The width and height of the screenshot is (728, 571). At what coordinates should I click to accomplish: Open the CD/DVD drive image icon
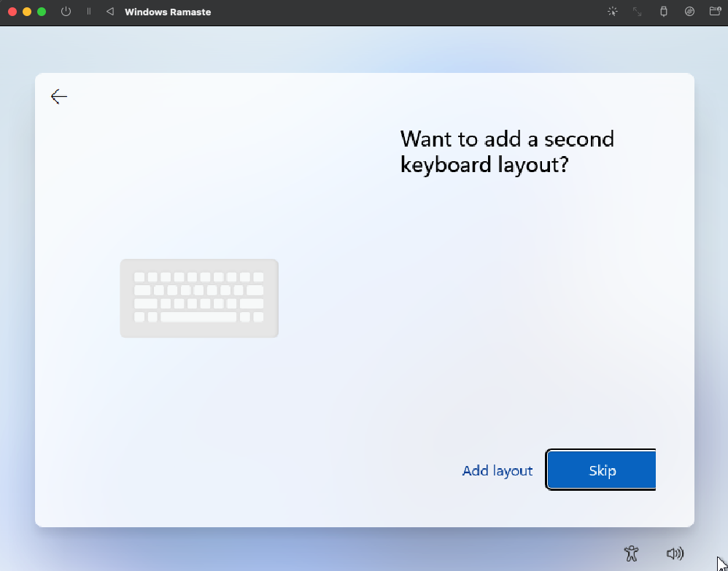coord(689,12)
